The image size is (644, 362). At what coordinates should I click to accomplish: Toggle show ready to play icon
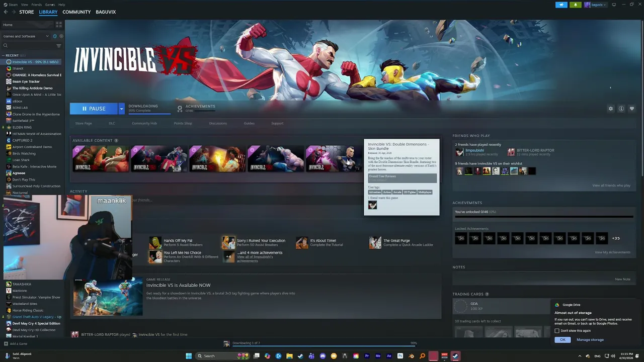click(61, 36)
